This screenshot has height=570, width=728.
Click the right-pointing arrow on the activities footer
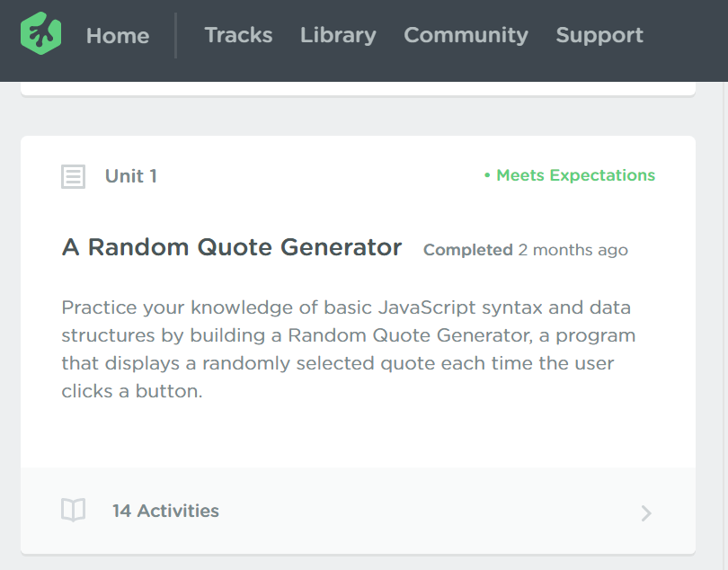(646, 512)
